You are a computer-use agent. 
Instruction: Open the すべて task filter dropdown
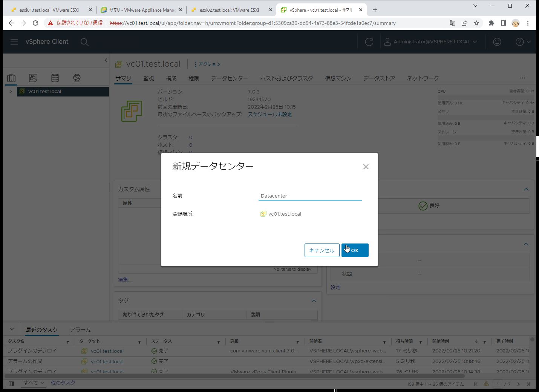tap(34, 383)
